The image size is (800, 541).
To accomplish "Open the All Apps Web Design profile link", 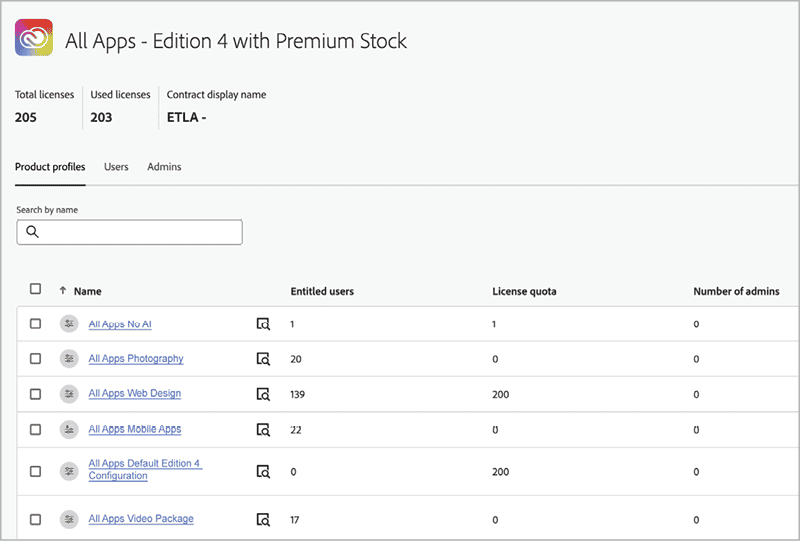I will (x=135, y=394).
